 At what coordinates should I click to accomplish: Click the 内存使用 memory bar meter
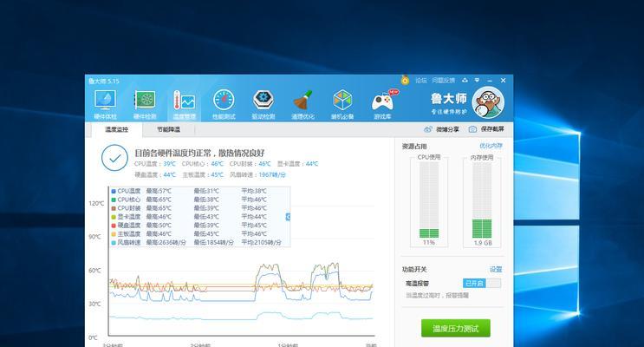point(482,200)
